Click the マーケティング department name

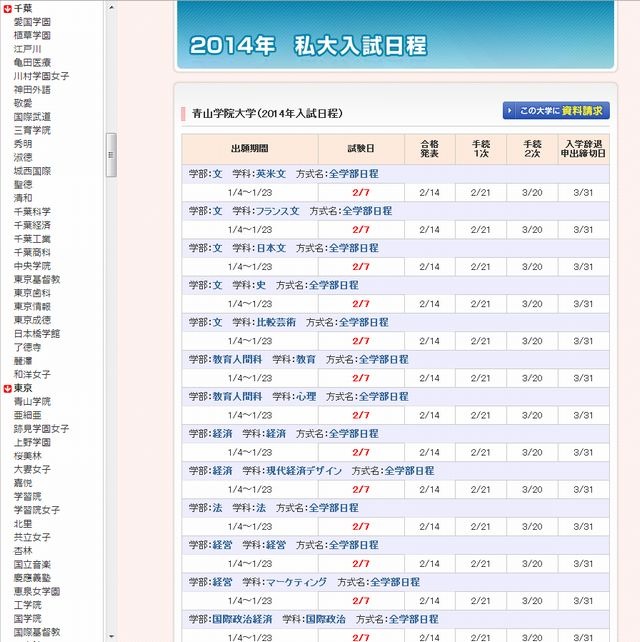[296, 582]
